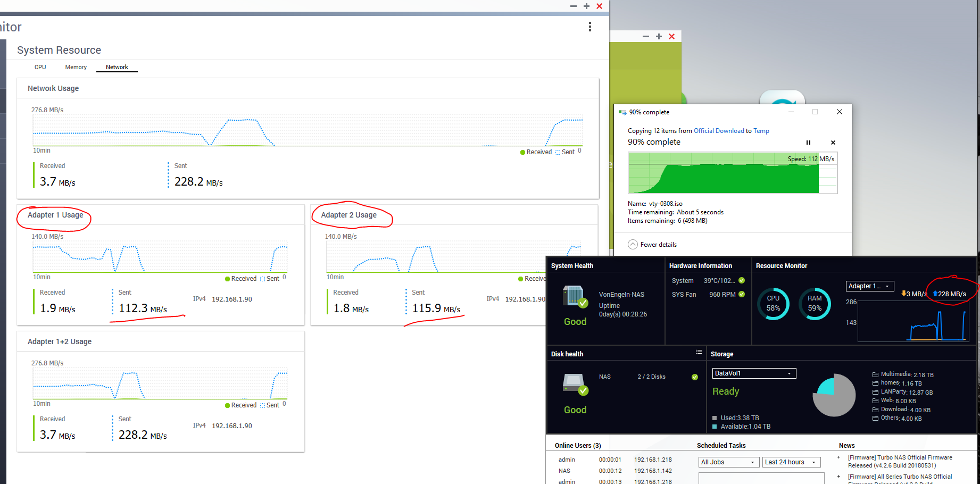The height and width of the screenshot is (484, 980).
Task: Click the RAM 59% usage gauge
Action: (x=815, y=304)
